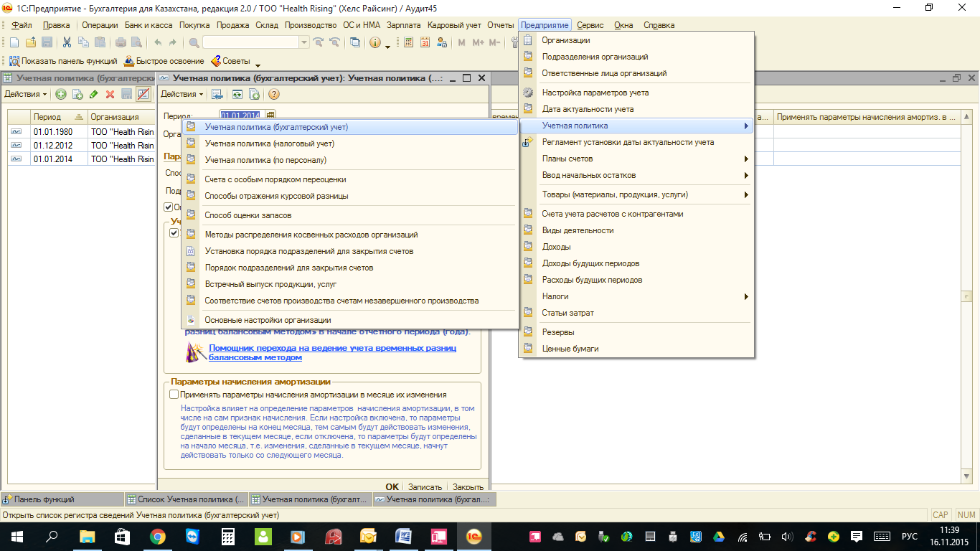Click the main toolbar search input box
The width and height of the screenshot is (980, 551).
(250, 42)
